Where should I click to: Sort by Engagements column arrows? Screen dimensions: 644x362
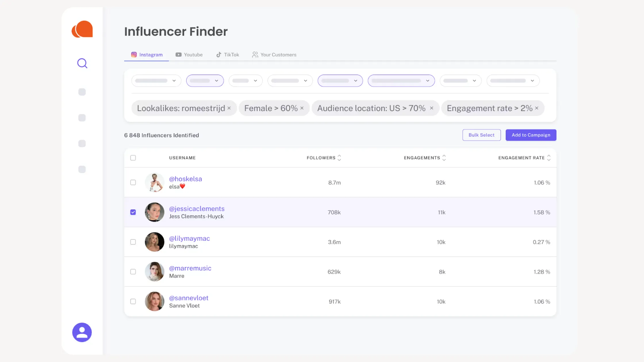pyautogui.click(x=444, y=158)
